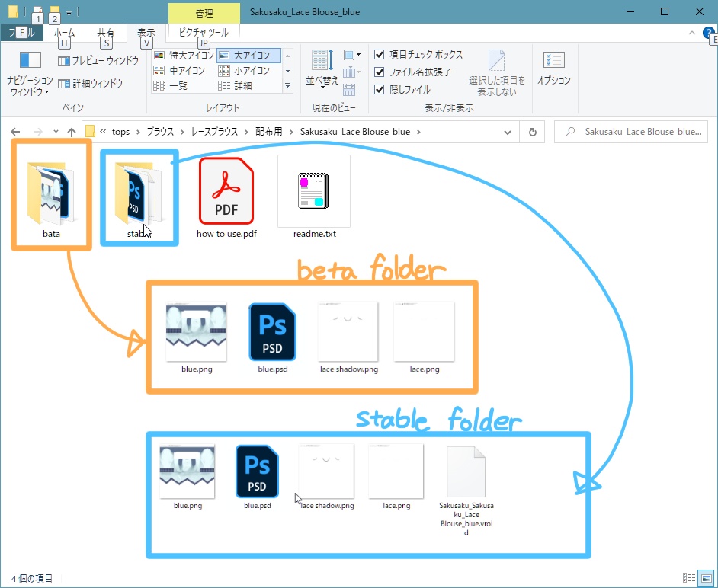Image resolution: width=718 pixels, height=588 pixels.
Task: Open the Recent locations dropdown
Action: coord(56,132)
